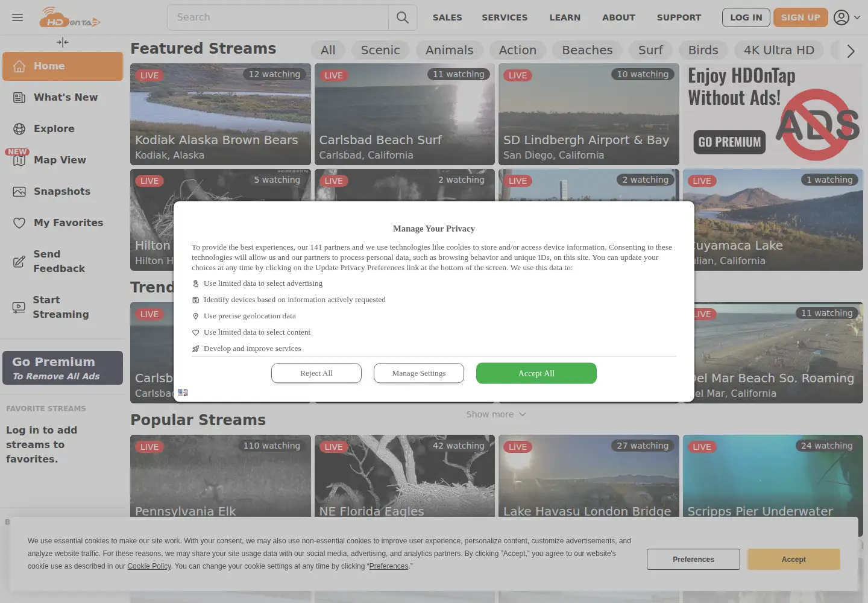Click the LOG IN button
Screen dimensions: 868x603
746,17
